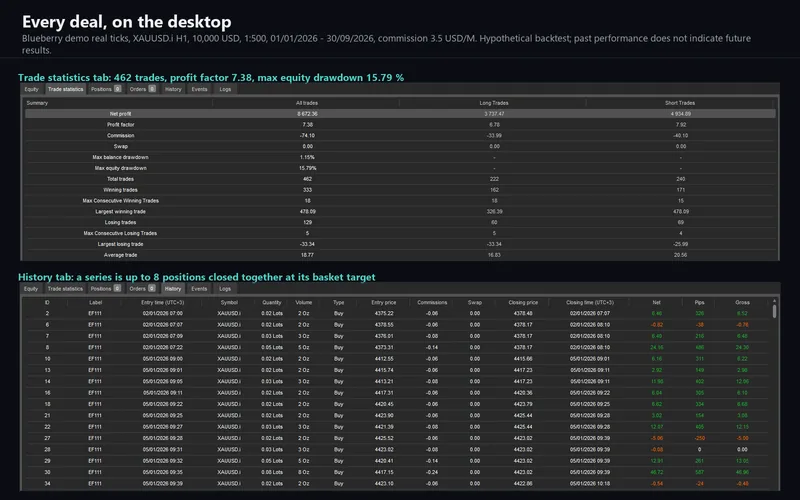Click the net profit value 8 672.36
Screen dimensions: 800x500
(307, 114)
